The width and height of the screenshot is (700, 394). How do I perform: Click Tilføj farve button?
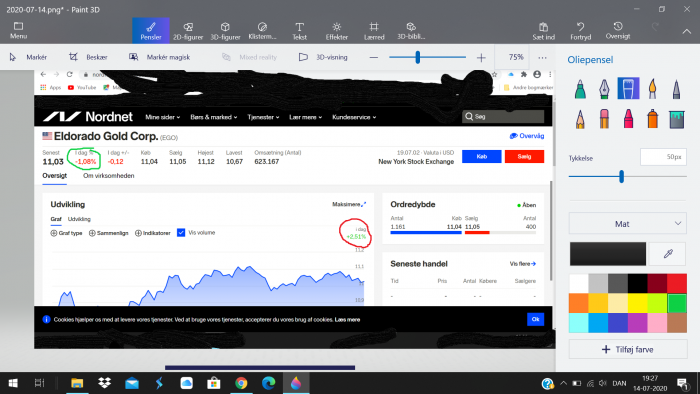click(x=628, y=349)
